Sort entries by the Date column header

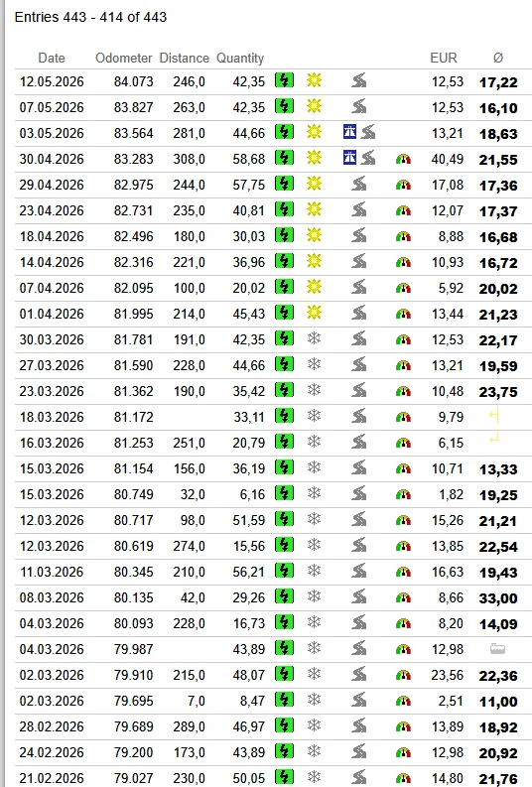(52, 59)
